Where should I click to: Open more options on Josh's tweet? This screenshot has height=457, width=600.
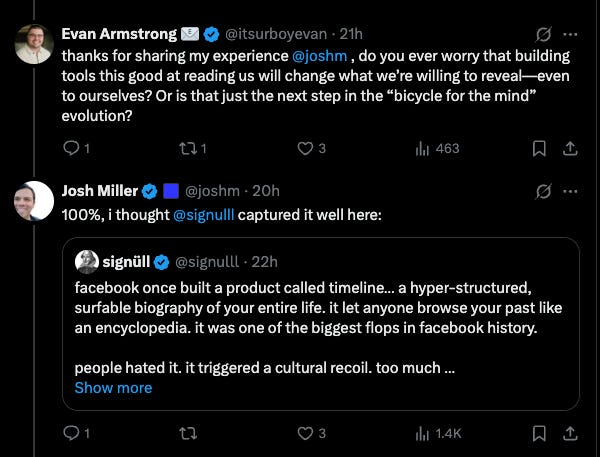571,190
